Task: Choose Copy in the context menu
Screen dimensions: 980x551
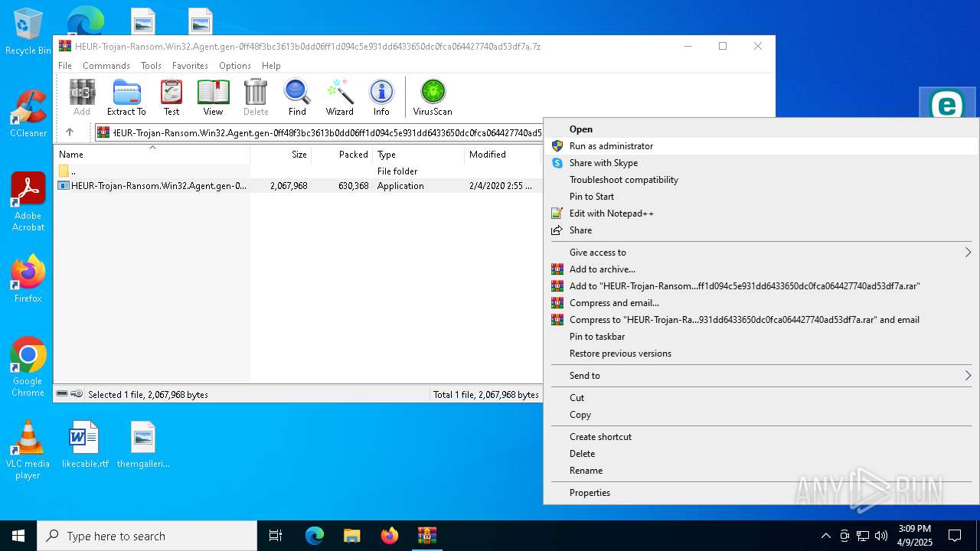Action: tap(762, 415)
